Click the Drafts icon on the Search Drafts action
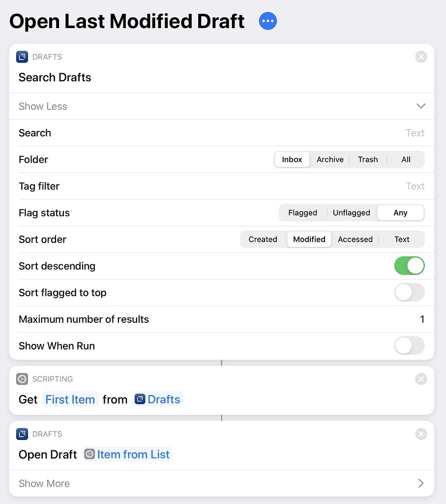 coord(22,57)
